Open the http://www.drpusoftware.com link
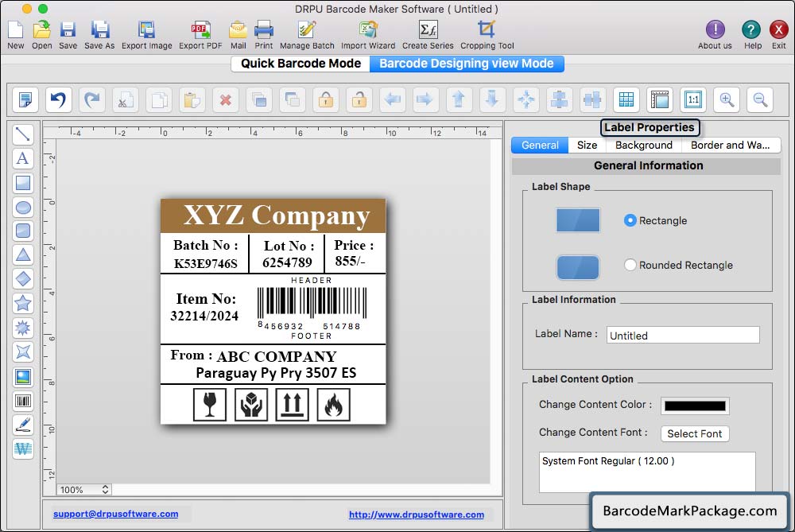Viewport: 795px width, 532px height. (x=417, y=515)
